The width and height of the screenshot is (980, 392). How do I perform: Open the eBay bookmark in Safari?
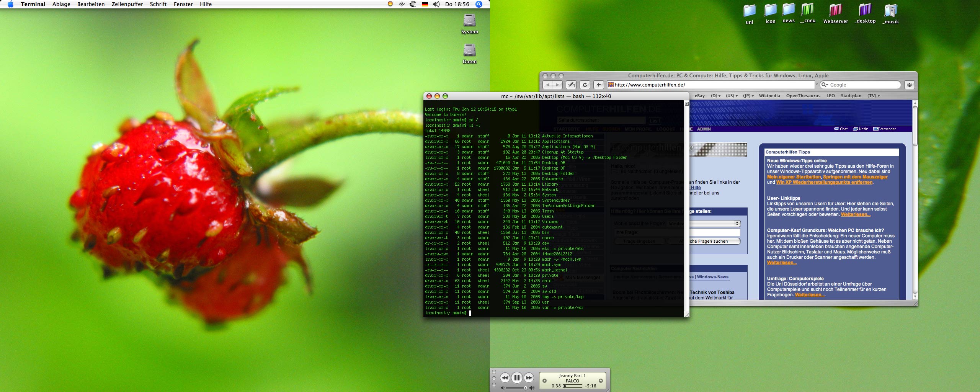[x=700, y=96]
